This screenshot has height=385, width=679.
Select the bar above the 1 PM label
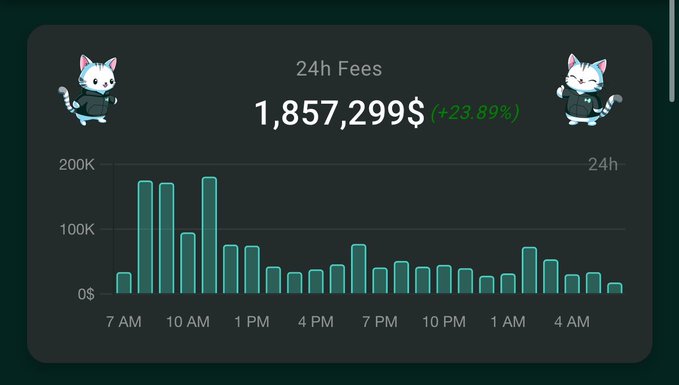pos(252,270)
